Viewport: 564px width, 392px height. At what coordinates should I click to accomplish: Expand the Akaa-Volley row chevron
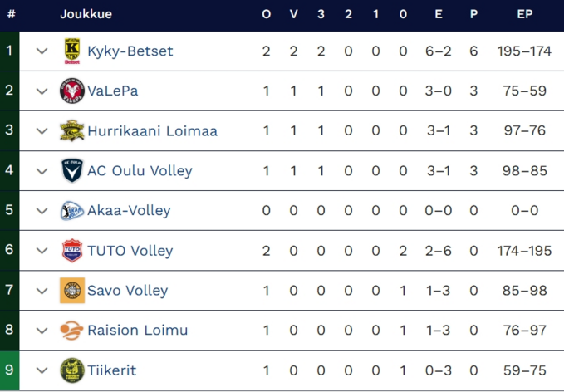click(42, 211)
